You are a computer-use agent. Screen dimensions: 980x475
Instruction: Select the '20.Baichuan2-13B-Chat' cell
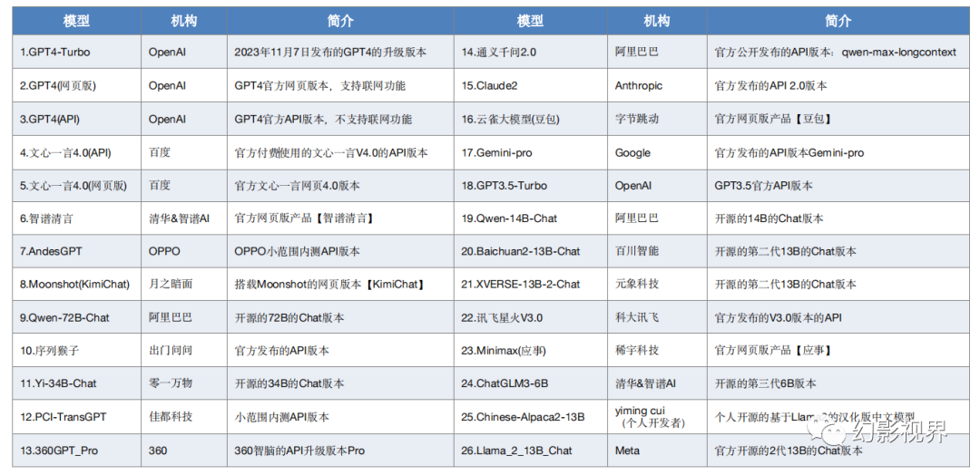tap(531, 251)
